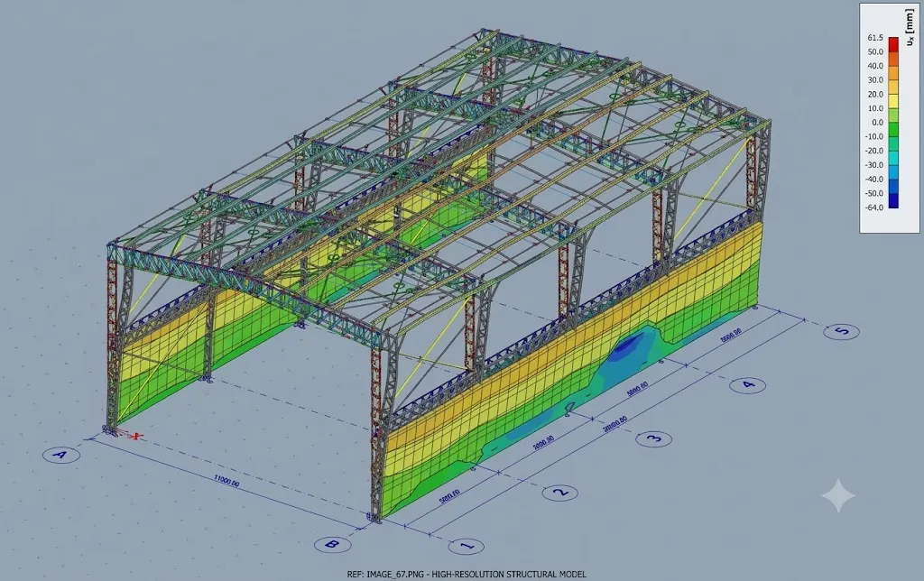Screen dimensions: 924x581
Task: Click the 0.0 legend value
Action: [877, 123]
